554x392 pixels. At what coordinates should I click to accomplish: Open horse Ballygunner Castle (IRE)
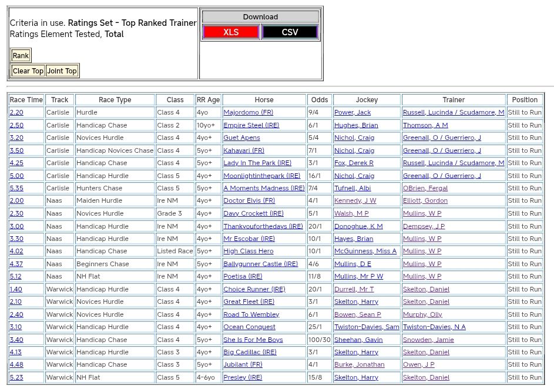[x=261, y=264]
